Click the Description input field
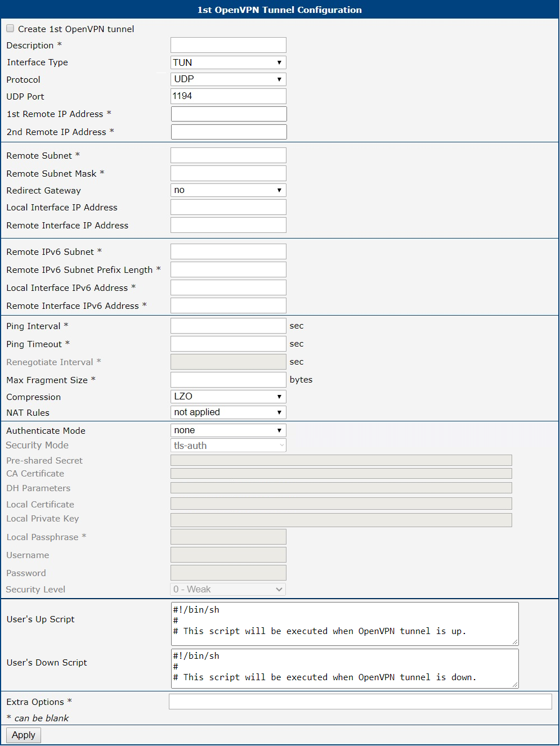This screenshot has height=746, width=560. click(229, 45)
